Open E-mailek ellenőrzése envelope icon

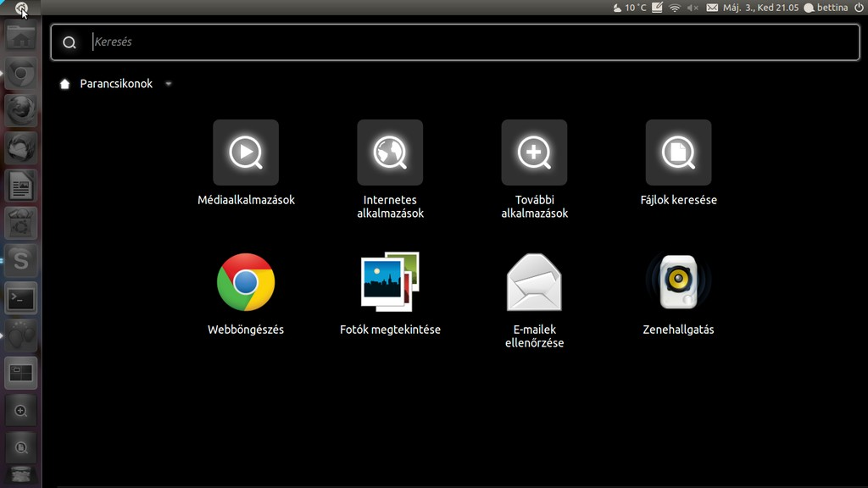tap(534, 282)
